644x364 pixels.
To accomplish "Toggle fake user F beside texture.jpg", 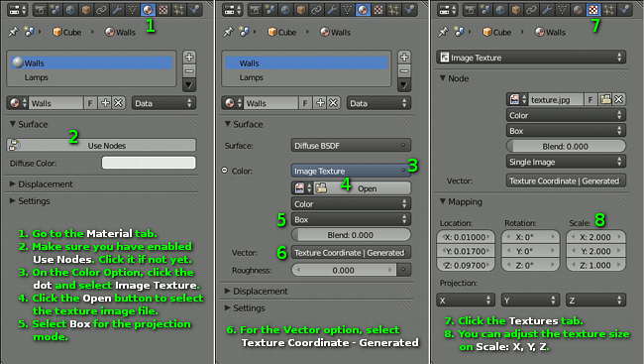I will pyautogui.click(x=590, y=99).
